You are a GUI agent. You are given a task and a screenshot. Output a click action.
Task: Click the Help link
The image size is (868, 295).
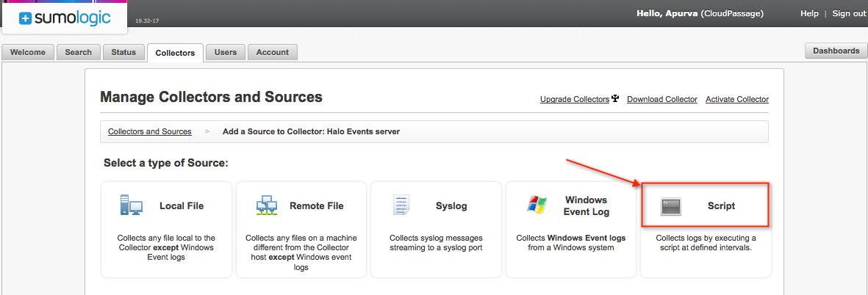(809, 13)
